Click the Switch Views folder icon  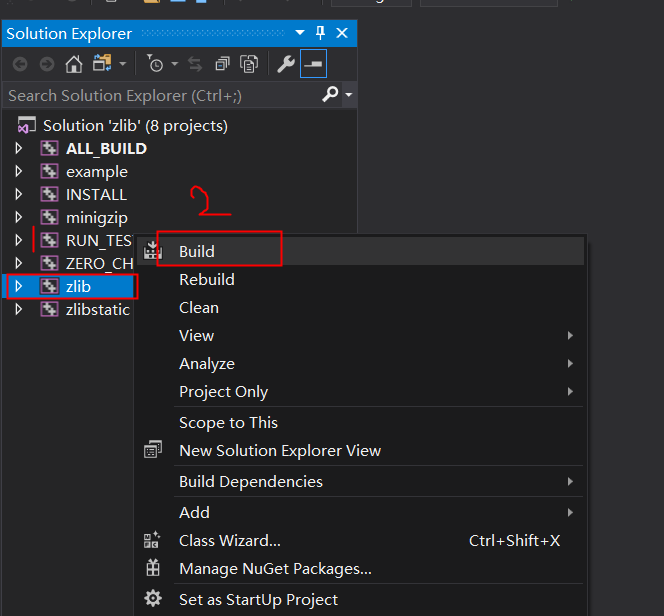tap(102, 63)
